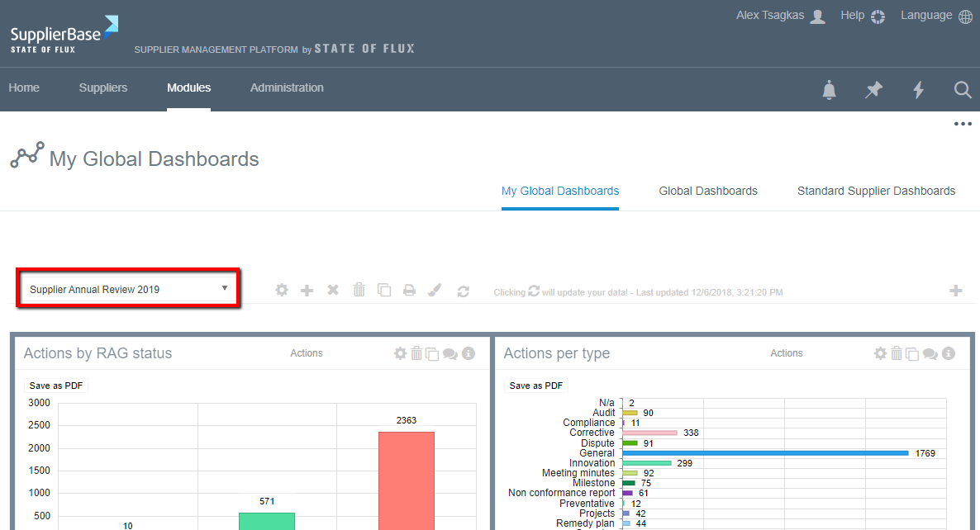Click the lightning bolt quick actions icon

coord(918,90)
